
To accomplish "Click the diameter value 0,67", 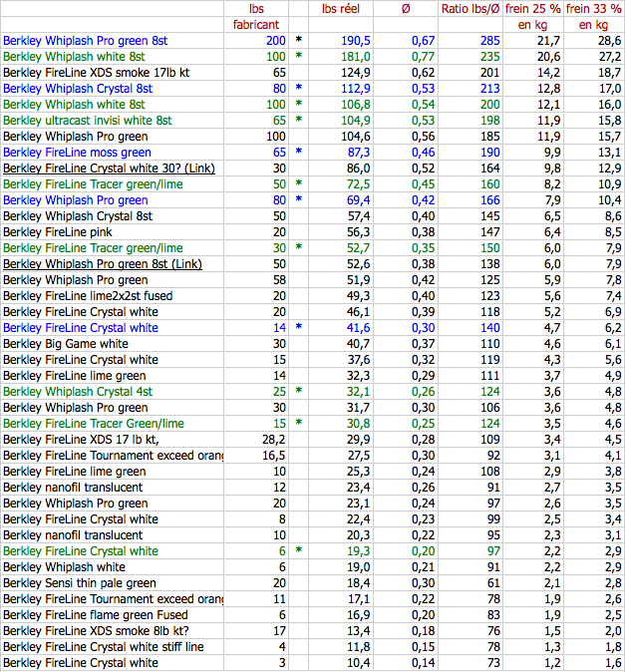I will click(424, 41).
